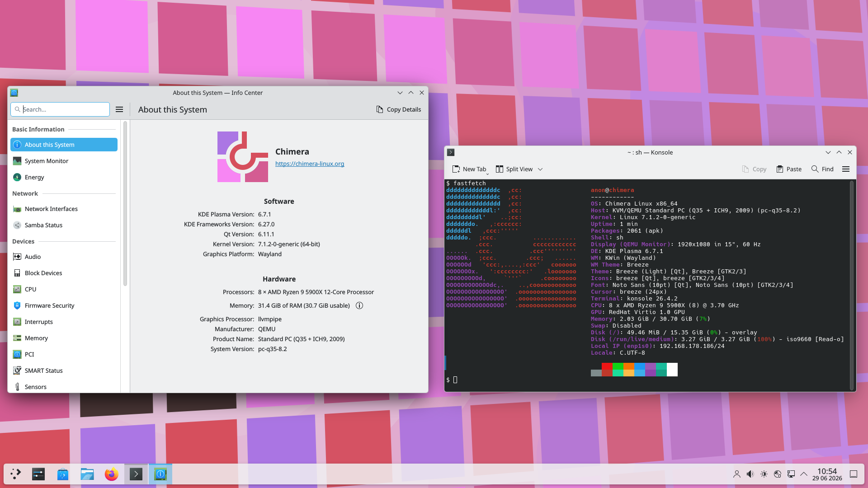Open the Memory page in sidebar

coord(64,338)
